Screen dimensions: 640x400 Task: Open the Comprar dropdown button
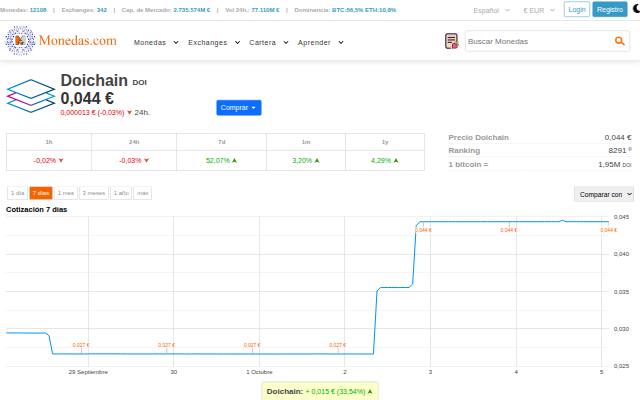(239, 108)
